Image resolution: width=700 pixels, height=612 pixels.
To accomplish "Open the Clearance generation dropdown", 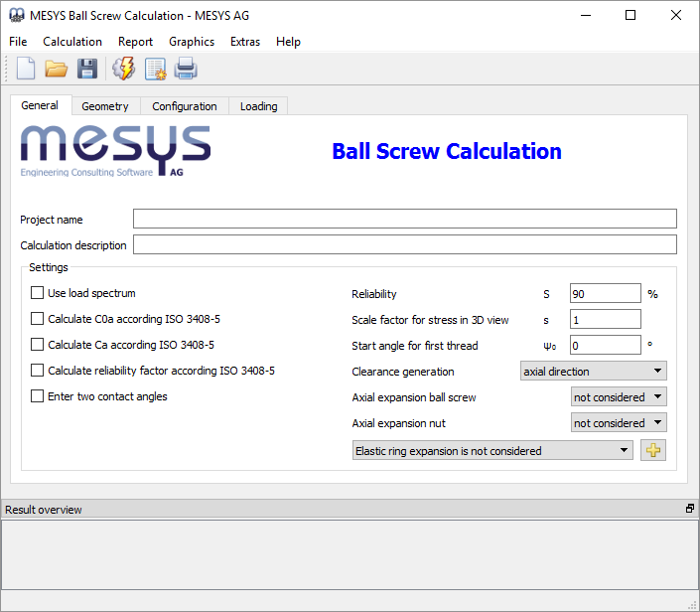I will pyautogui.click(x=593, y=372).
